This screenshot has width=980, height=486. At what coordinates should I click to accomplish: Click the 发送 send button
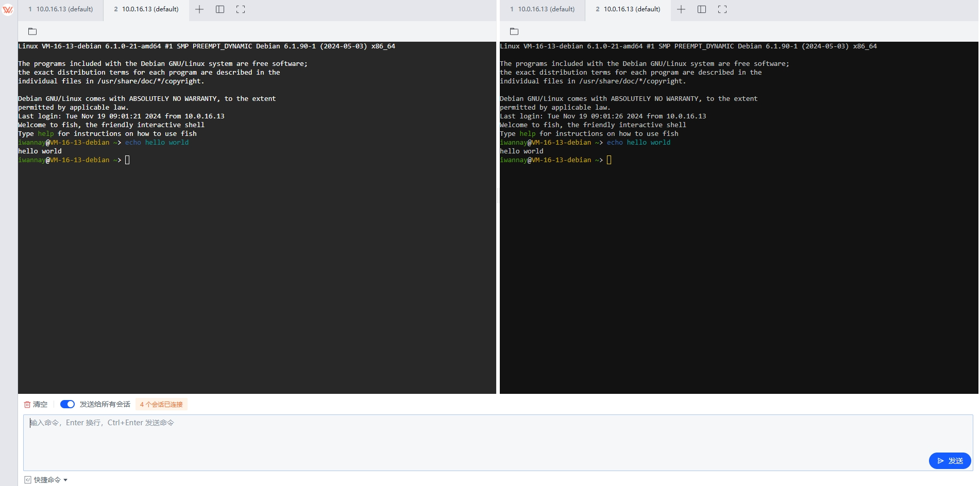tap(950, 461)
